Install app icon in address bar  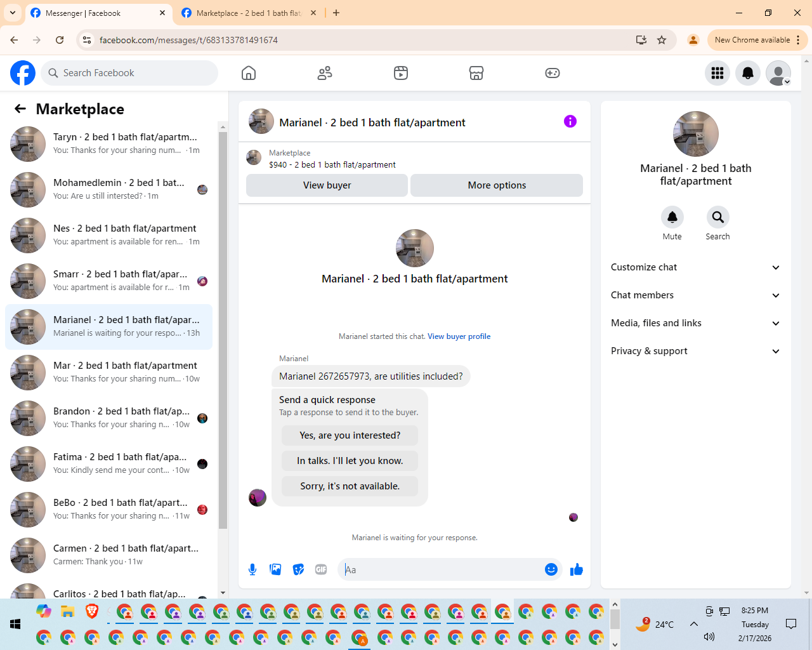[x=641, y=40]
